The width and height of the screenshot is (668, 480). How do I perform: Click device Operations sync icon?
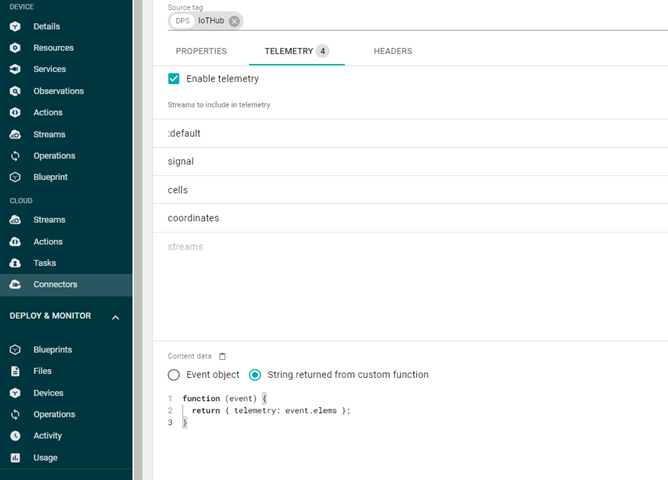click(15, 156)
